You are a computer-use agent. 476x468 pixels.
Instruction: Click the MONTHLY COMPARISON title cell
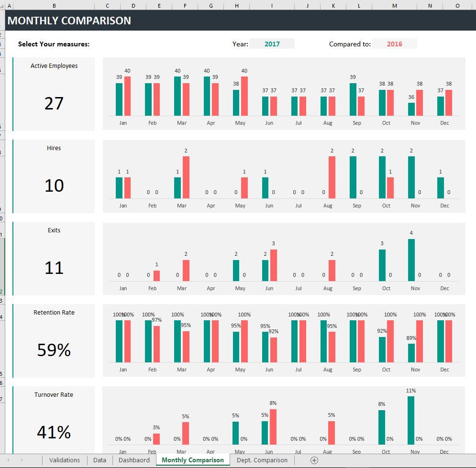point(241,21)
